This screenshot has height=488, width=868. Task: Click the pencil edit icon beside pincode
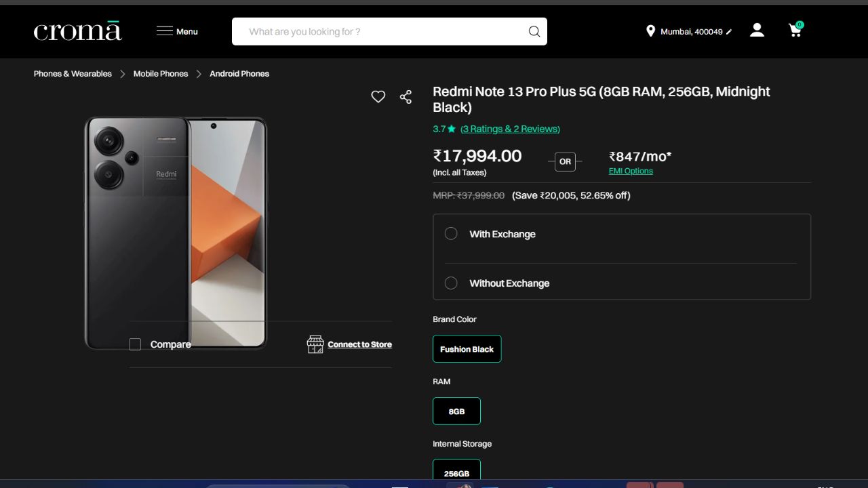[x=729, y=32]
